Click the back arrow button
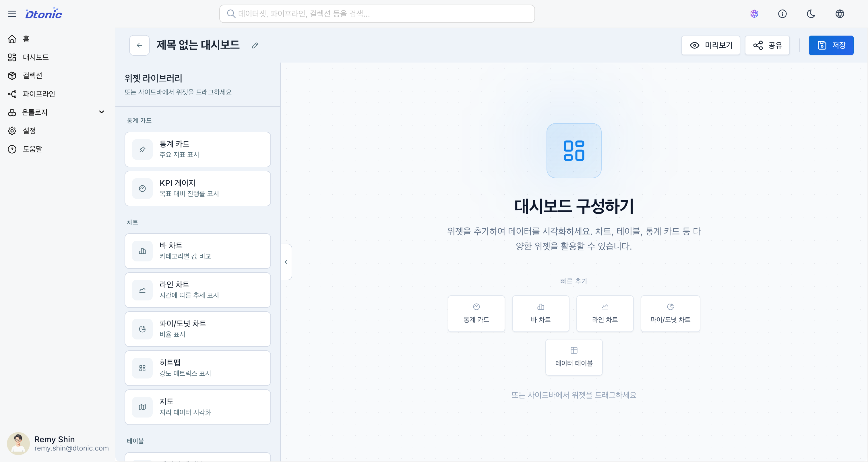 pyautogui.click(x=139, y=46)
